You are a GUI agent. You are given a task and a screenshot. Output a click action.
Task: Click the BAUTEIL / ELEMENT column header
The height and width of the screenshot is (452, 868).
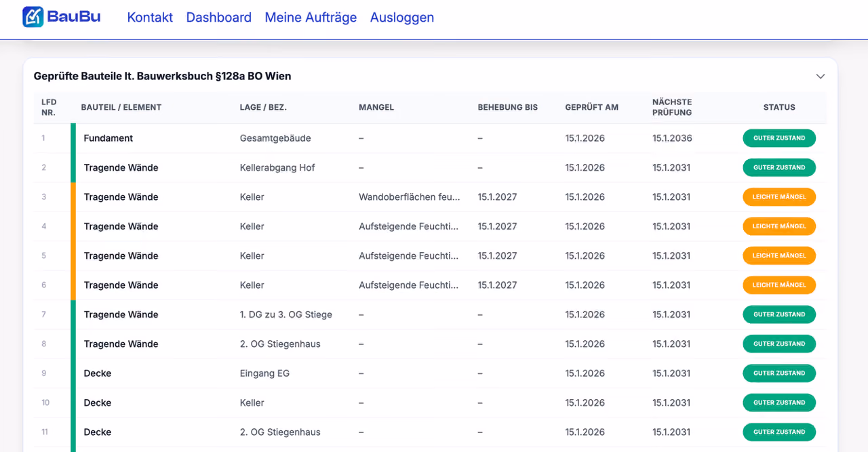point(121,107)
